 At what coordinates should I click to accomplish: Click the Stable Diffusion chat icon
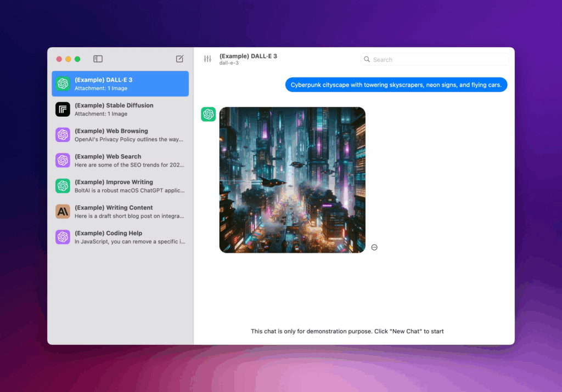[63, 109]
